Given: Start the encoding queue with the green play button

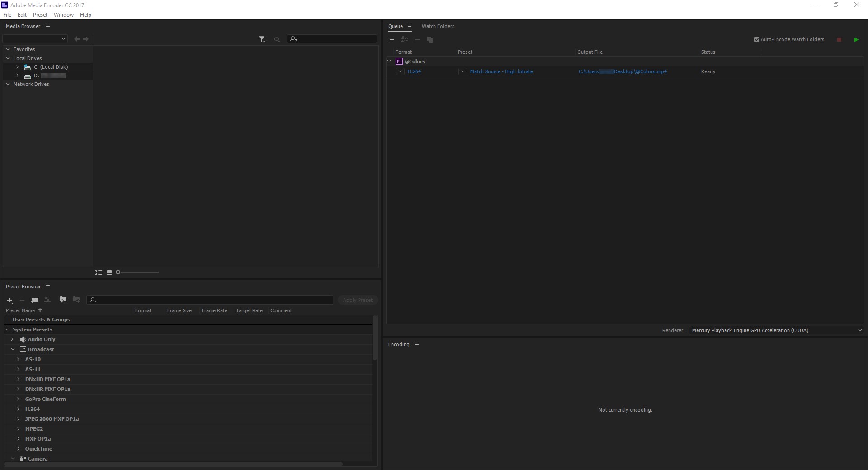Looking at the screenshot, I should pyautogui.click(x=856, y=39).
